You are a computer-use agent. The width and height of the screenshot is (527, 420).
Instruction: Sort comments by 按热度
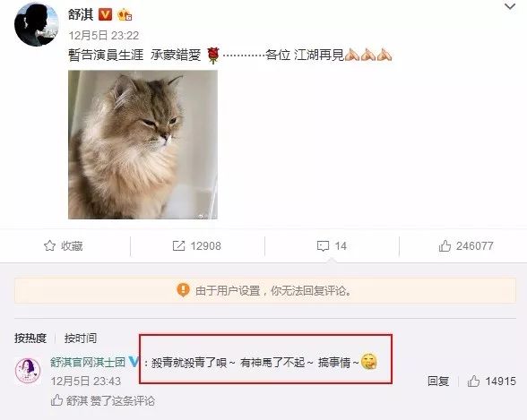(x=30, y=338)
